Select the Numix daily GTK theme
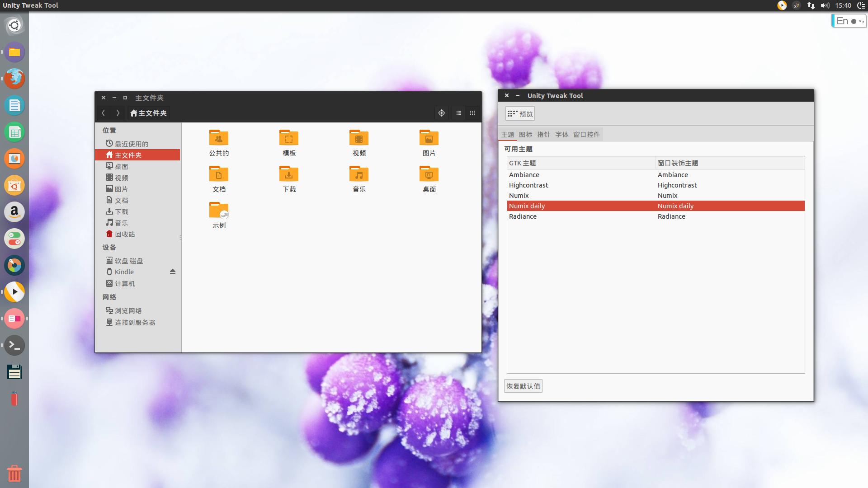The height and width of the screenshot is (488, 868). [581, 206]
